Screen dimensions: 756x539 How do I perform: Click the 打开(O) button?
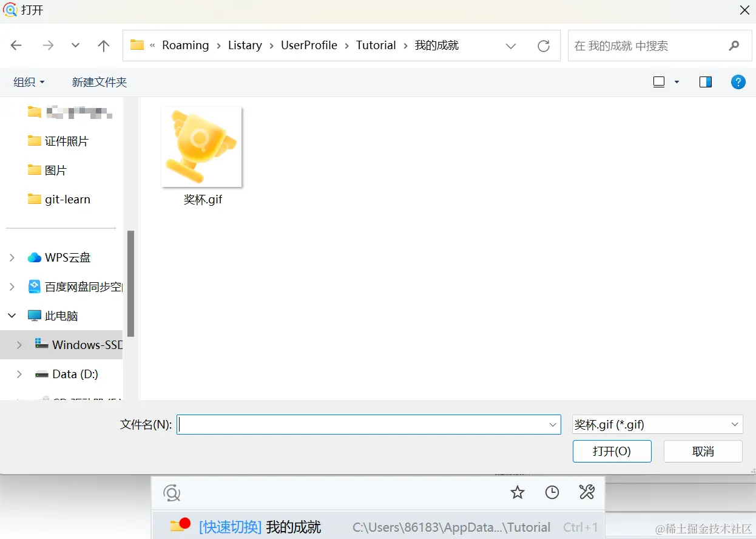point(612,451)
